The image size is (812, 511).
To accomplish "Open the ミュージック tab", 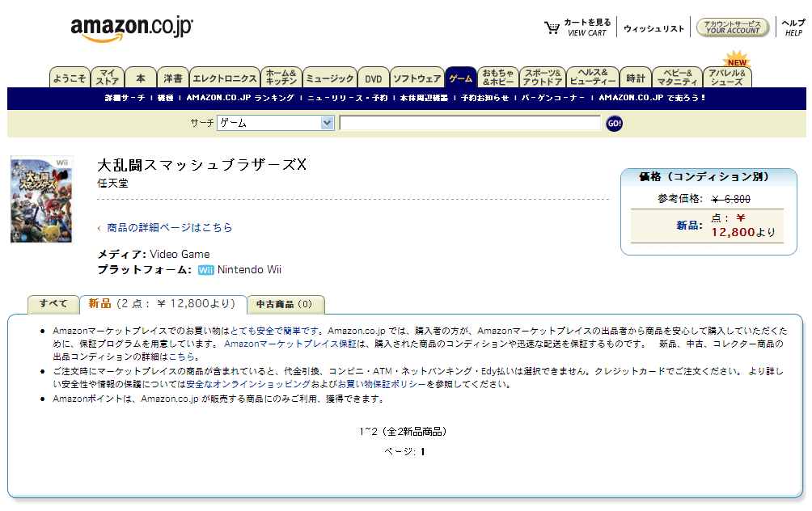I will coord(330,78).
